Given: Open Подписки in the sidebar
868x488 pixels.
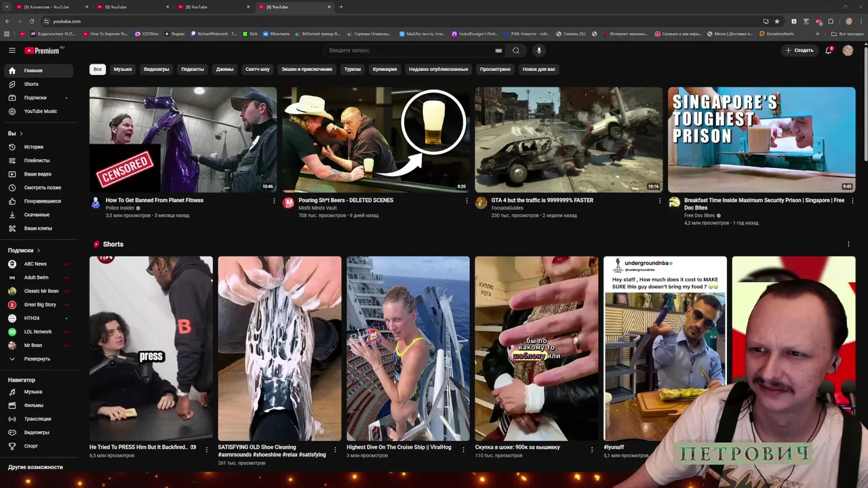Looking at the screenshot, I should tap(38, 98).
